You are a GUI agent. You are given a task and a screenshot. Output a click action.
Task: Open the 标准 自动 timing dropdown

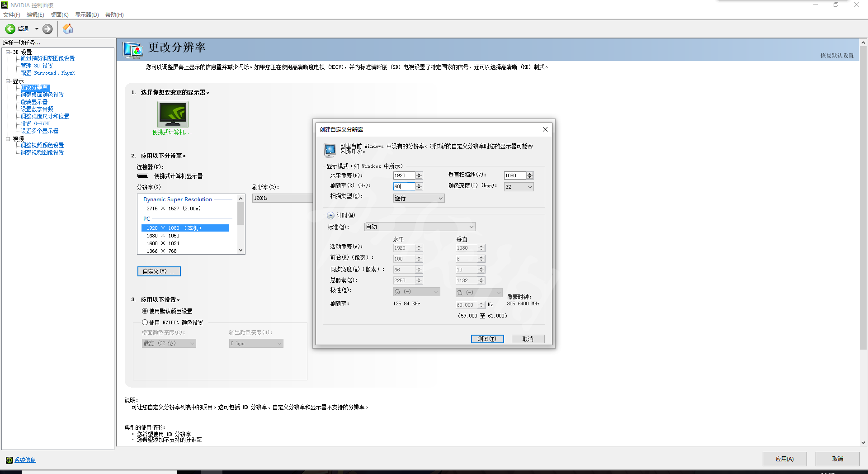pyautogui.click(x=420, y=227)
